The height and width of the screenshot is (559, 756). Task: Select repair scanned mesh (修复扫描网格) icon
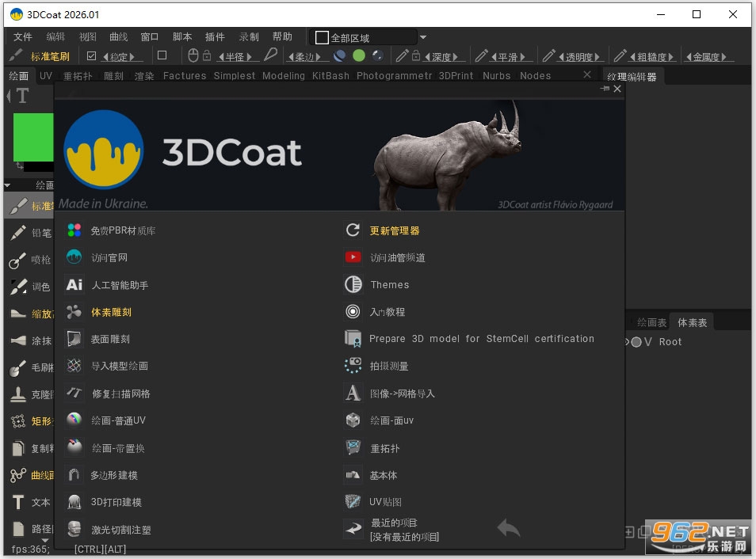[74, 394]
